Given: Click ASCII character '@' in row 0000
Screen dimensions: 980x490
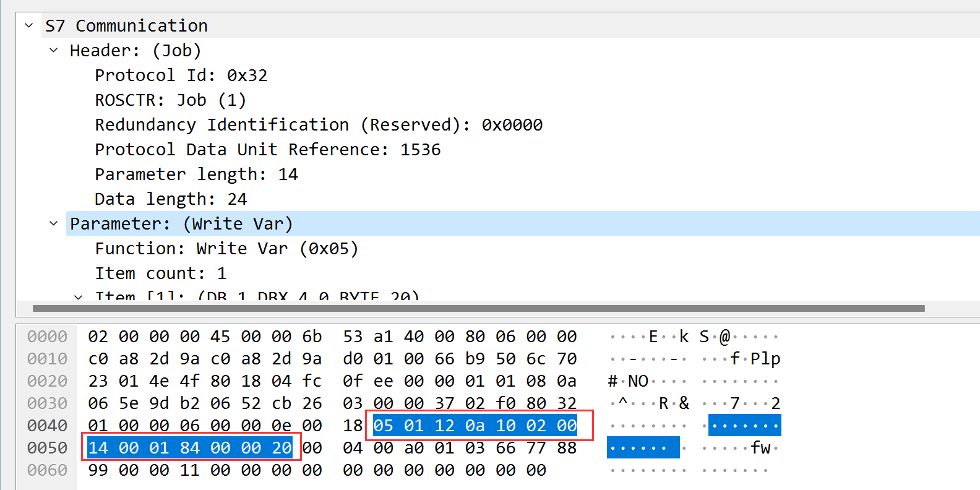Looking at the screenshot, I should [724, 337].
